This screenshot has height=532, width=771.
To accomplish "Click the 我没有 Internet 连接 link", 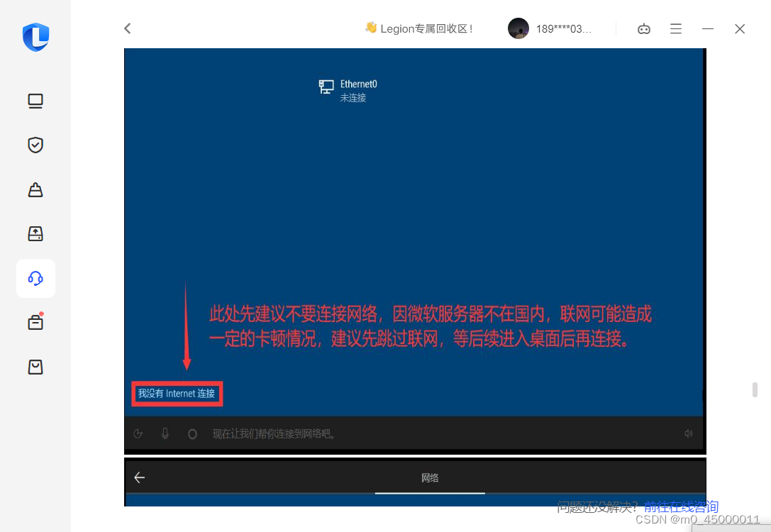I will (x=177, y=394).
